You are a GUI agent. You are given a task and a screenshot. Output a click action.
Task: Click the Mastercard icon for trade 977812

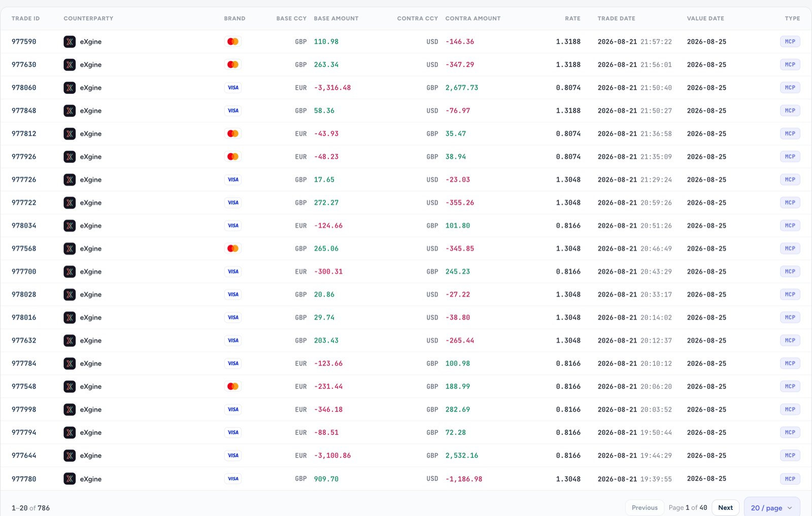[233, 133]
